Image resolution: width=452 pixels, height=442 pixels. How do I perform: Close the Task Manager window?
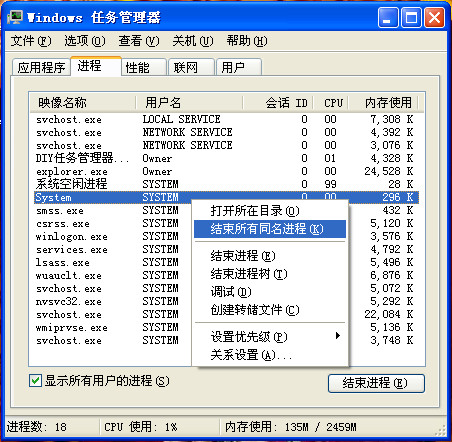(x=434, y=17)
